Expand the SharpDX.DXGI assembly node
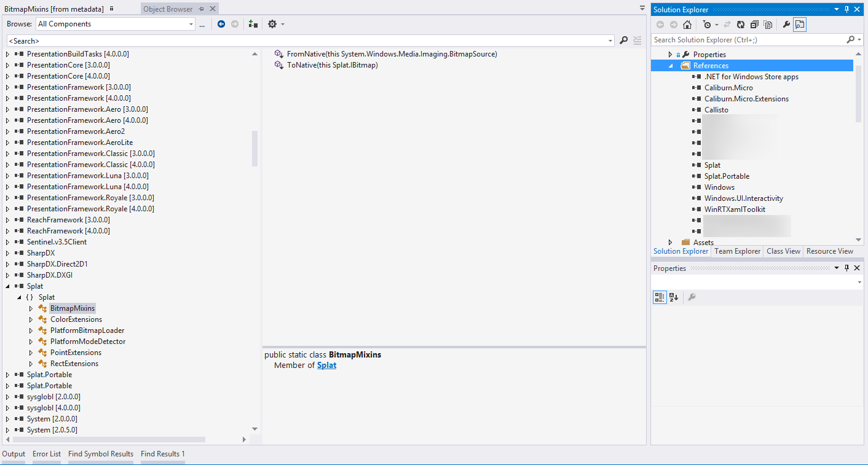This screenshot has height=465, width=868. point(8,275)
